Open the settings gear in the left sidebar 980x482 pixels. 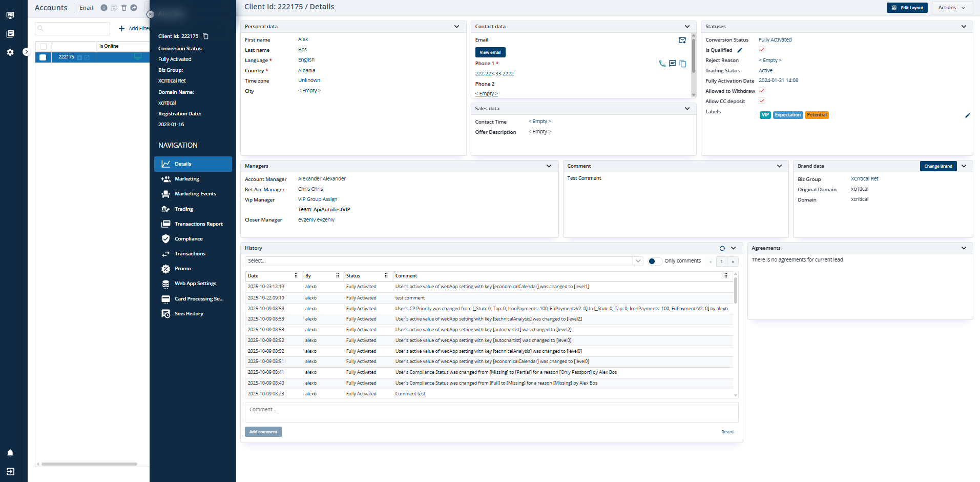coord(10,52)
